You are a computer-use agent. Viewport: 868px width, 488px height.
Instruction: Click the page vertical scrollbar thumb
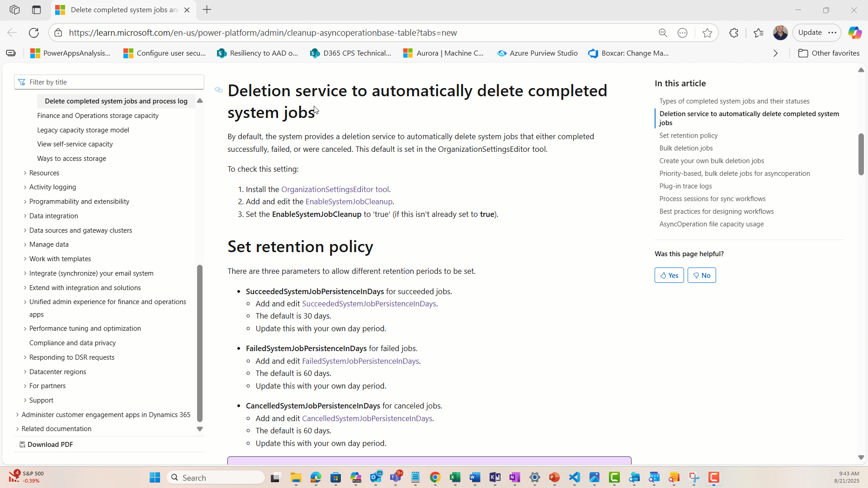pyautogui.click(x=861, y=154)
